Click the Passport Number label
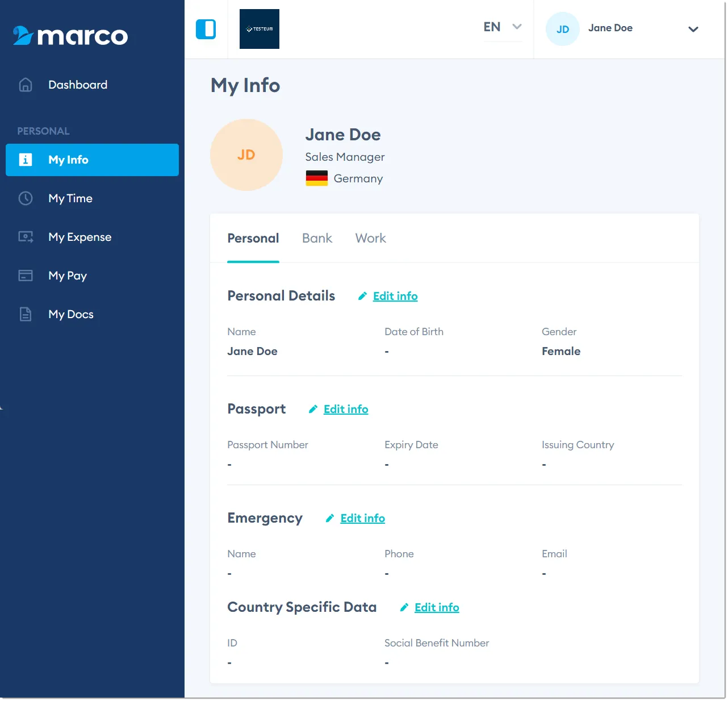This screenshot has height=701, width=728. point(267,445)
